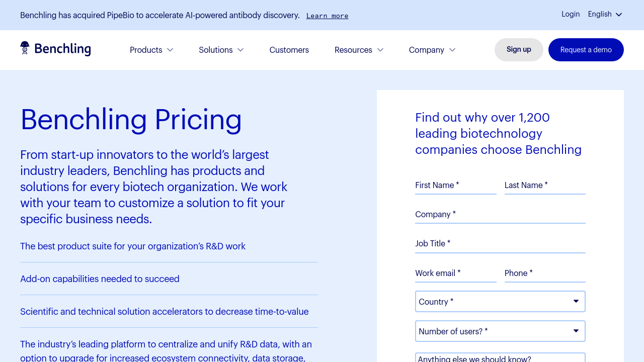Go to the Customers page
The width and height of the screenshot is (644, 362).
pyautogui.click(x=289, y=50)
